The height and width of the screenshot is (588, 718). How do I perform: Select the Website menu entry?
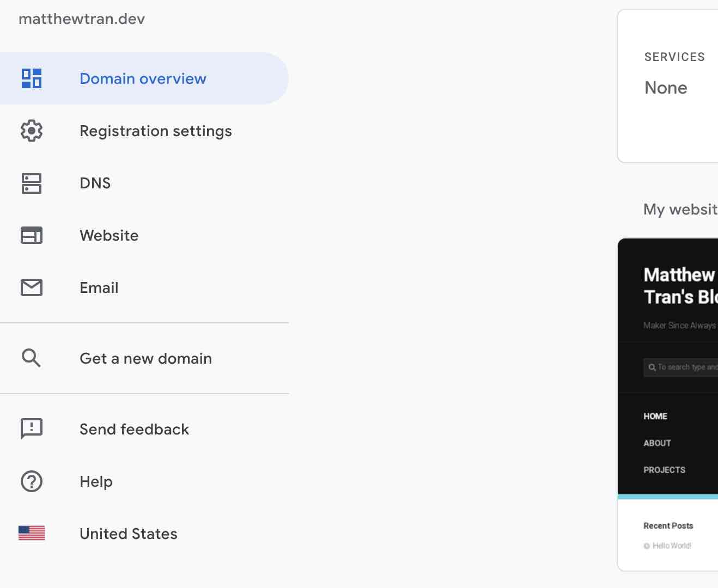click(109, 235)
